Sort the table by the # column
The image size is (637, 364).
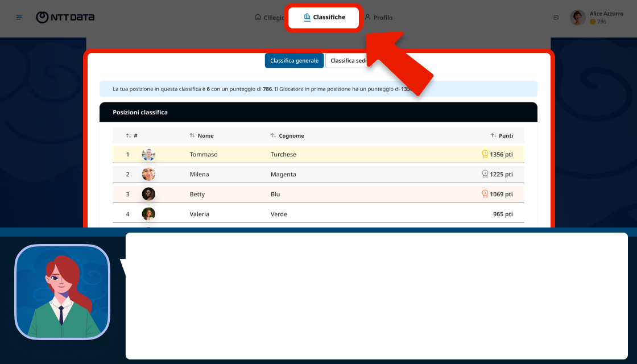[131, 136]
